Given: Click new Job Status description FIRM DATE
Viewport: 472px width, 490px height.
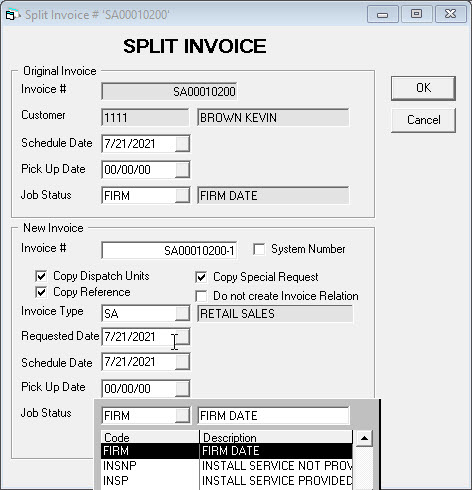Looking at the screenshot, I should pos(273,416).
